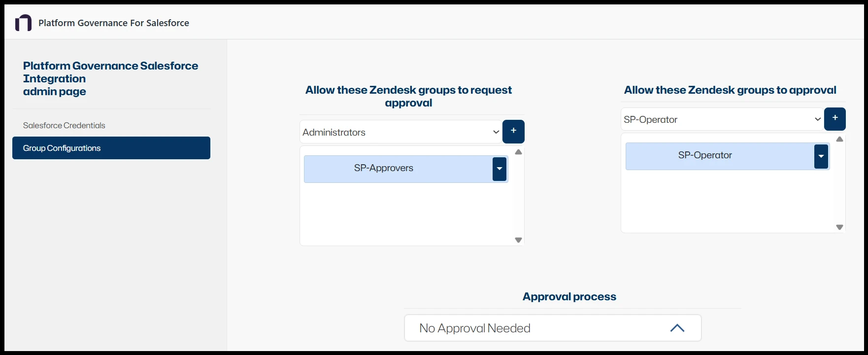
Task: Click the plus icon beside SP-Operator selector
Action: [x=835, y=118]
